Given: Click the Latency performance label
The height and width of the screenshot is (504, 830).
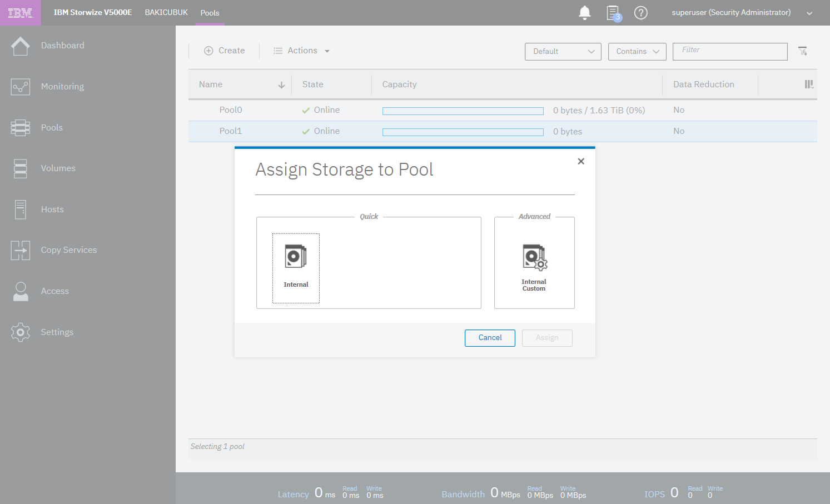Looking at the screenshot, I should (x=293, y=495).
